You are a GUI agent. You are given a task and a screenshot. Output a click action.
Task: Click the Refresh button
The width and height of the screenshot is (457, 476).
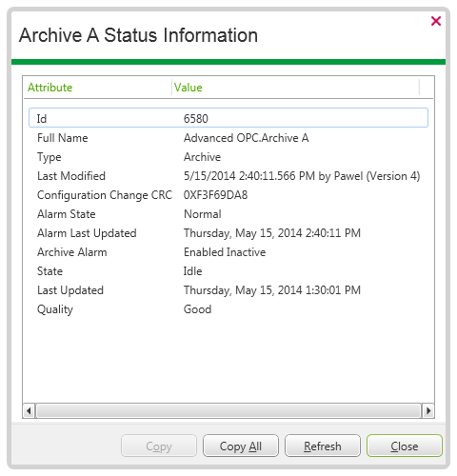(323, 446)
